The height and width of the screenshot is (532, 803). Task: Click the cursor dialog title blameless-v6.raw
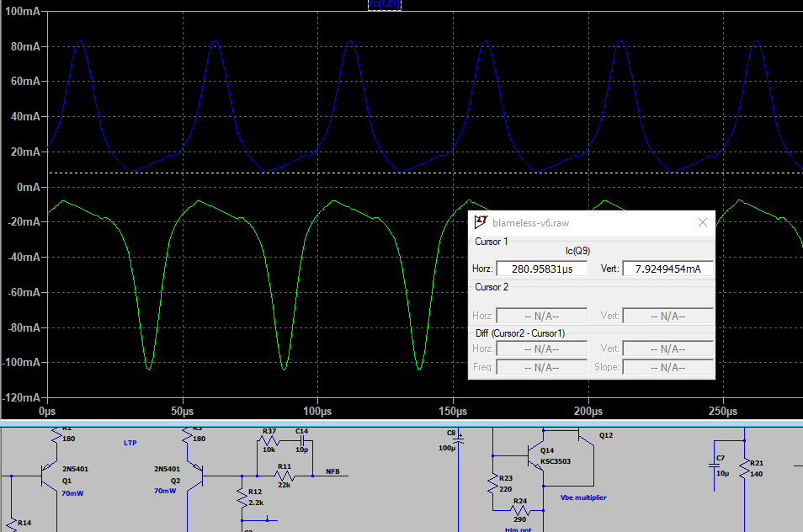coord(530,223)
